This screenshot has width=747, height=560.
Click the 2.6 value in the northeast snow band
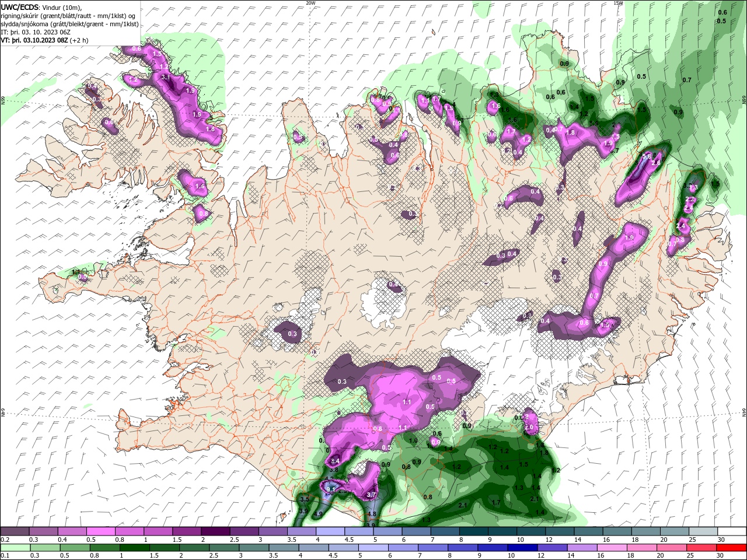[x=656, y=163]
